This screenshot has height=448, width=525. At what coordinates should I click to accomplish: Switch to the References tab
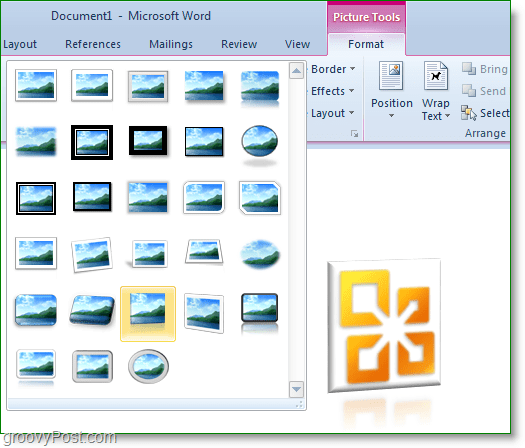coord(93,44)
